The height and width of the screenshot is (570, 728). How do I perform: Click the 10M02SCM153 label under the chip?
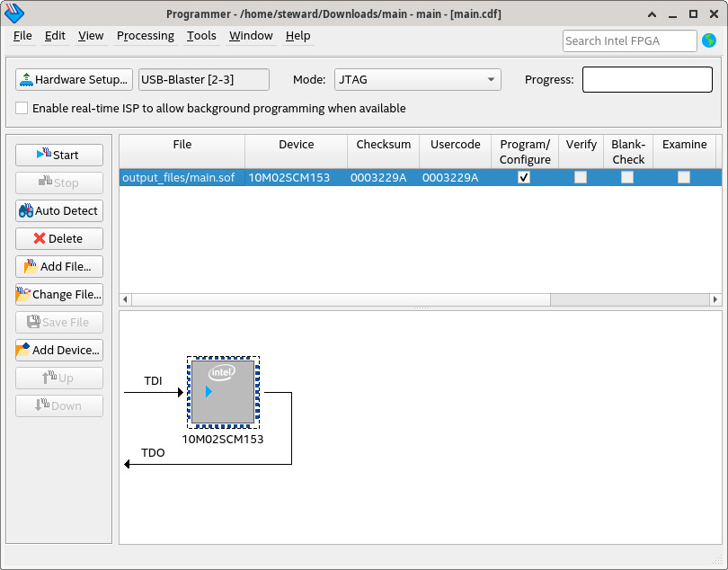click(x=223, y=440)
